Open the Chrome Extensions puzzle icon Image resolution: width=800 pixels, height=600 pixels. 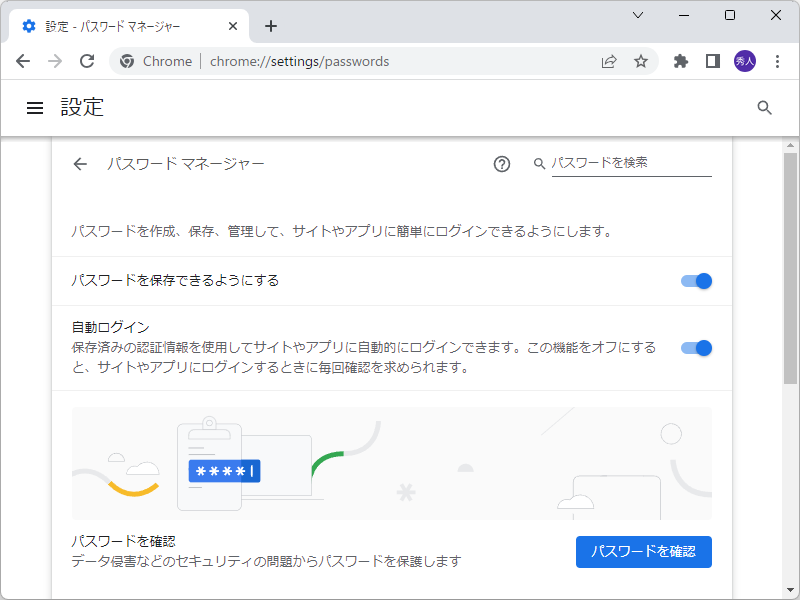[x=680, y=61]
